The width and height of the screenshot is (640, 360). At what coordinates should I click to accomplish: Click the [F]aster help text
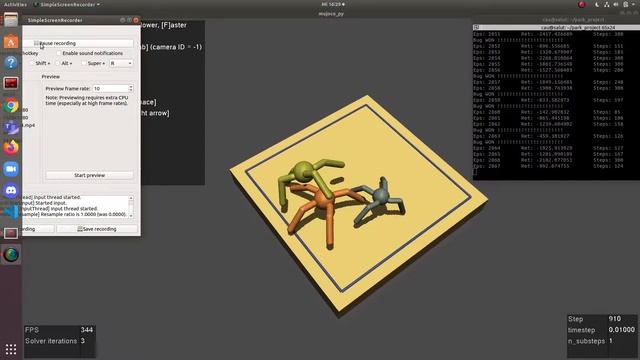[x=174, y=25]
